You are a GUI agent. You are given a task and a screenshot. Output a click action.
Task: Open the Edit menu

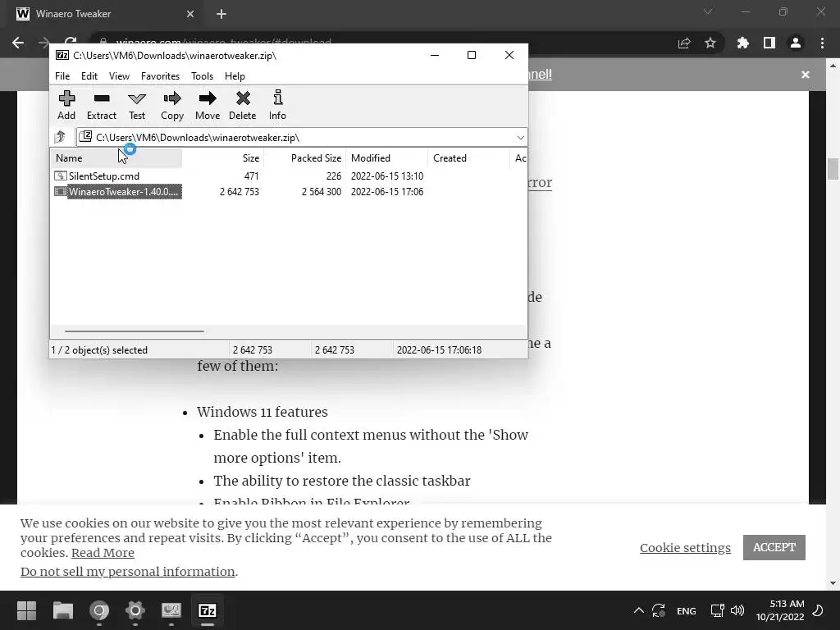(x=89, y=76)
